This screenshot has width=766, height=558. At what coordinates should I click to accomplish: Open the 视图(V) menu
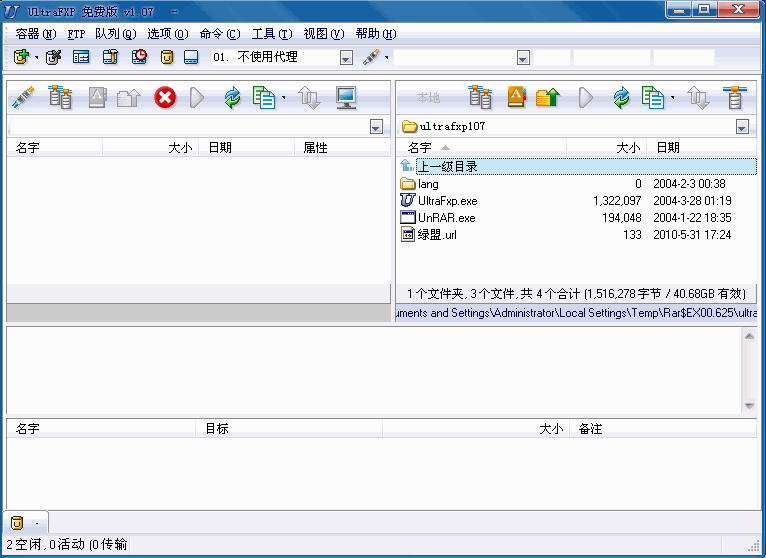[324, 34]
